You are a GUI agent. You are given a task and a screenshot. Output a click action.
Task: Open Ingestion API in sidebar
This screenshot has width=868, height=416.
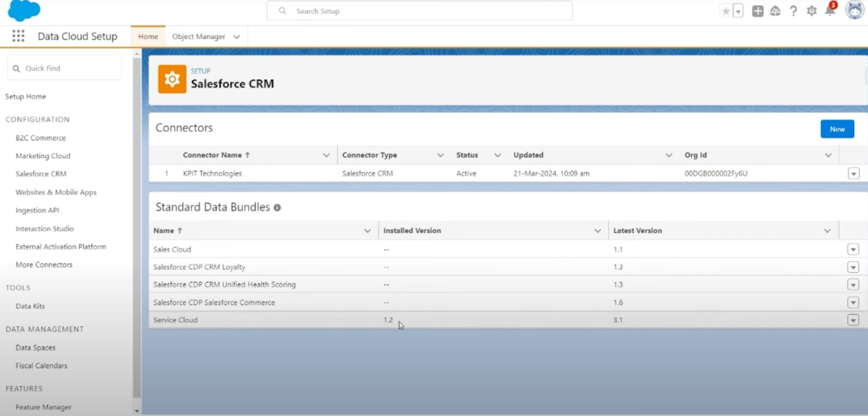[x=37, y=210]
